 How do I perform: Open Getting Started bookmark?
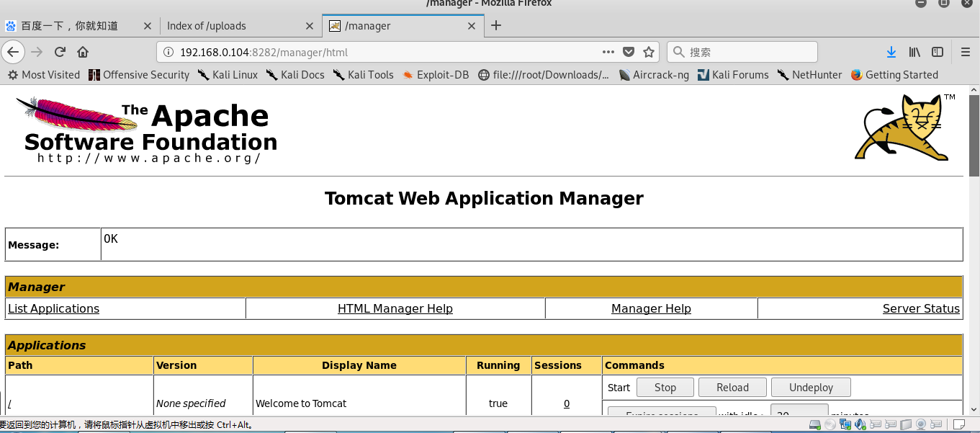click(x=894, y=75)
